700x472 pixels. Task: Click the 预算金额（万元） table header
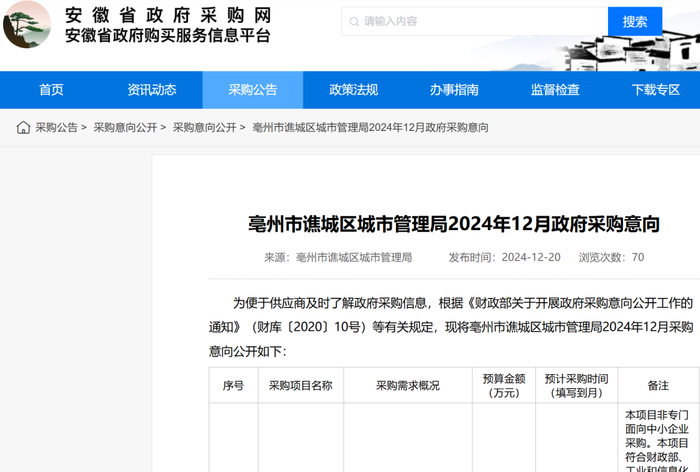[504, 385]
